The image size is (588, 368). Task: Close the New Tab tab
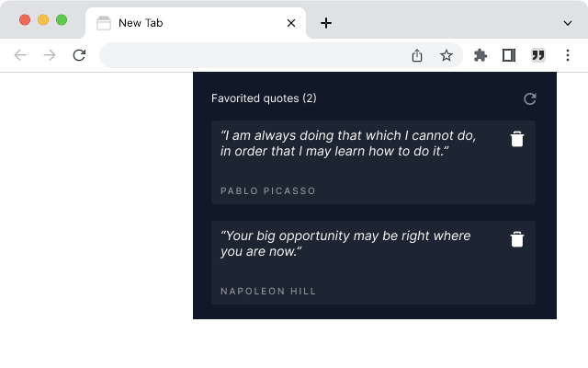(x=291, y=23)
